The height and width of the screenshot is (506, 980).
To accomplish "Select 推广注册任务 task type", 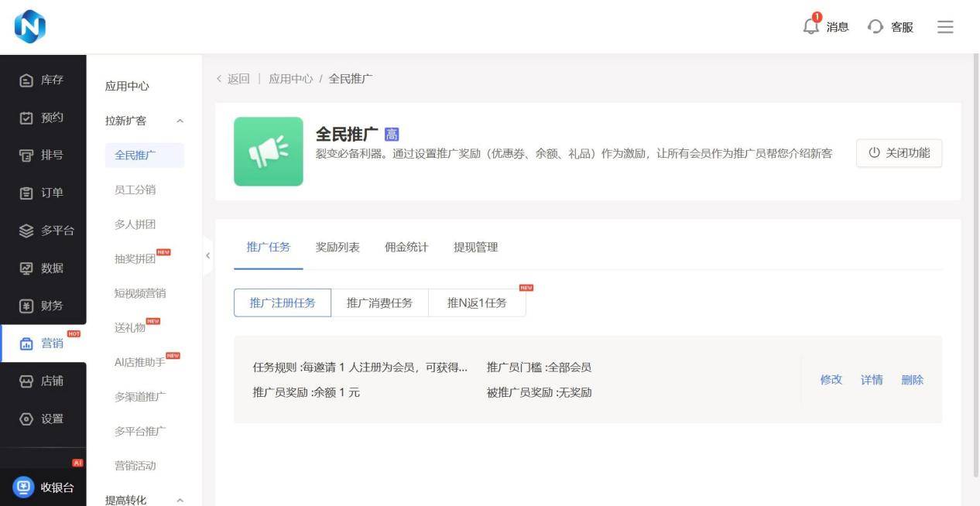I will [283, 303].
